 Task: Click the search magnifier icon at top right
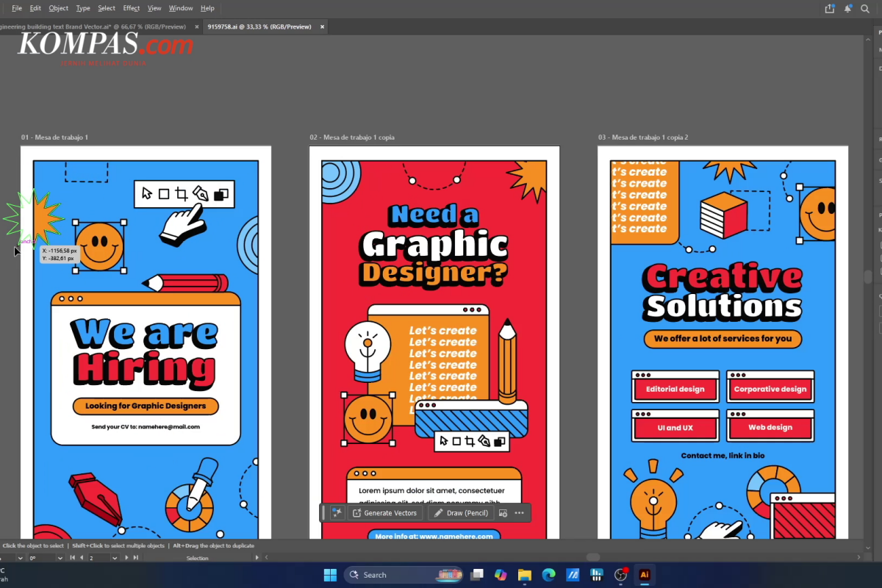866,8
